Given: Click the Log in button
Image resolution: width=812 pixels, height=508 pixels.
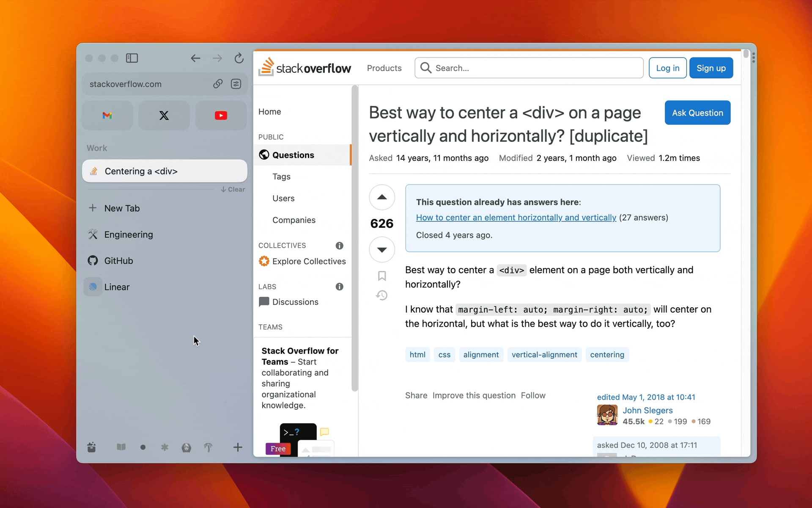Looking at the screenshot, I should [667, 68].
